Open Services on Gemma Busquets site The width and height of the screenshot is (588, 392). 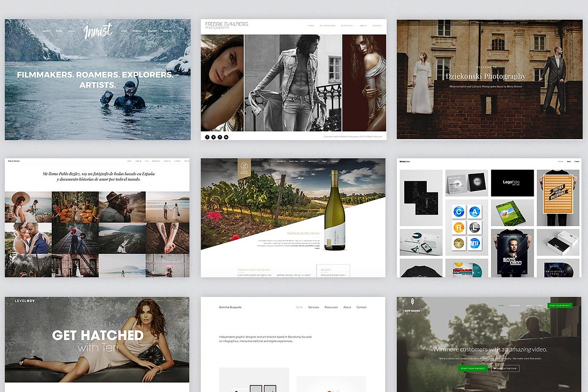(314, 307)
